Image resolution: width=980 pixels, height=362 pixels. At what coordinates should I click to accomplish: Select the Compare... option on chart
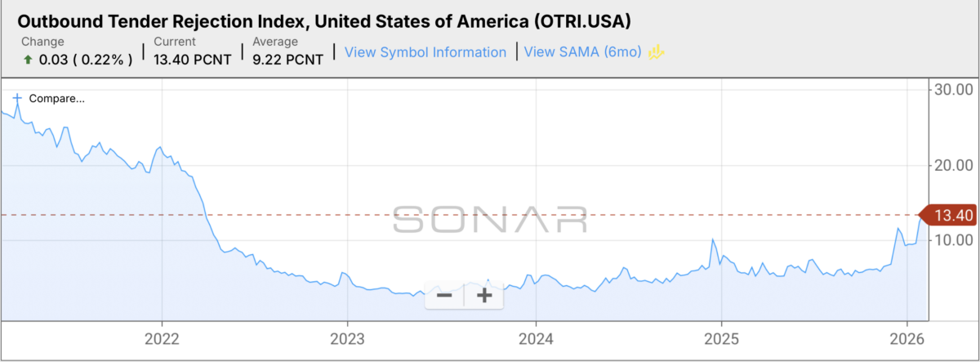56,99
